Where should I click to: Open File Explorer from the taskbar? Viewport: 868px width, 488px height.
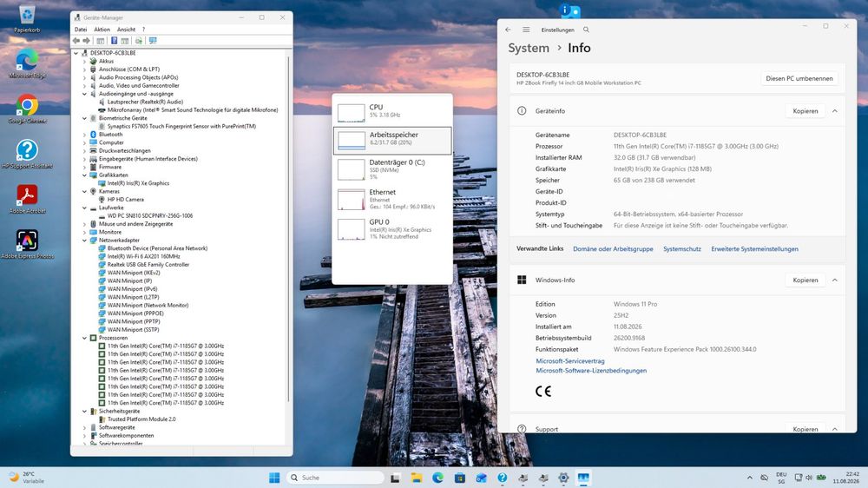tap(417, 478)
